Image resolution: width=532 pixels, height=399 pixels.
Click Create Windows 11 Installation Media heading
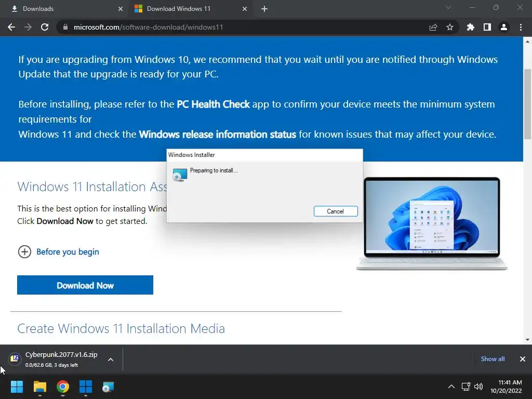point(121,328)
